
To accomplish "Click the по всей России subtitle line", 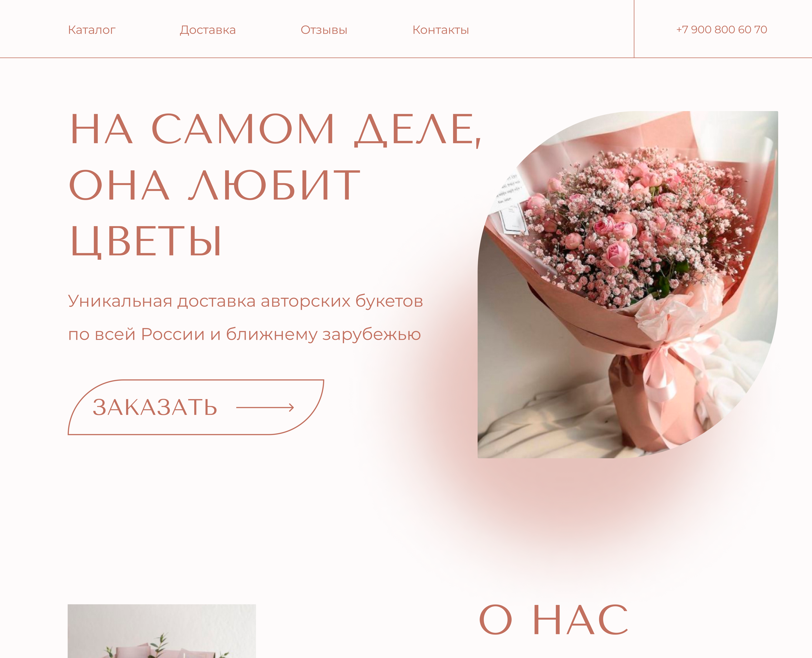I will point(245,334).
